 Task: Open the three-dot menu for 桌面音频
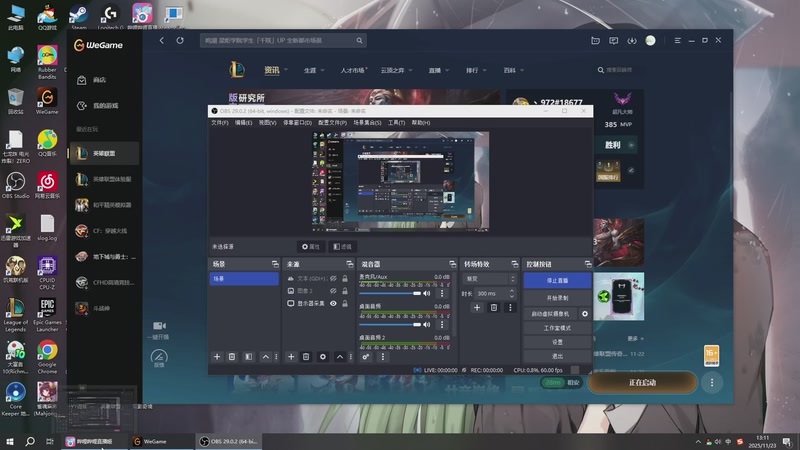442,324
